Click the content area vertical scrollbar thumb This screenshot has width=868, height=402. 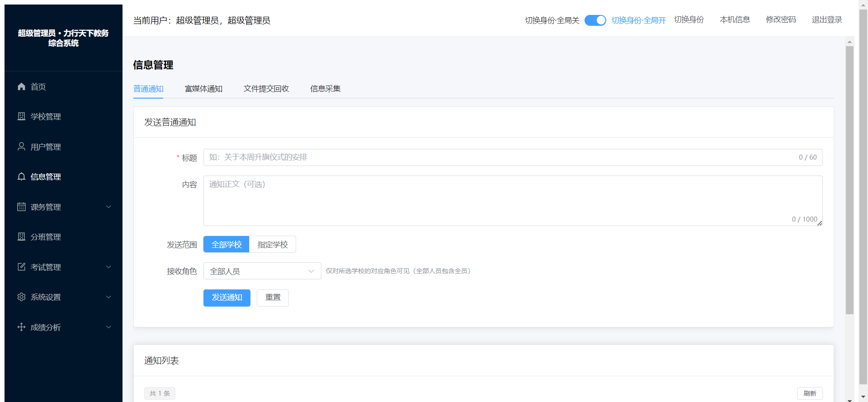849,180
